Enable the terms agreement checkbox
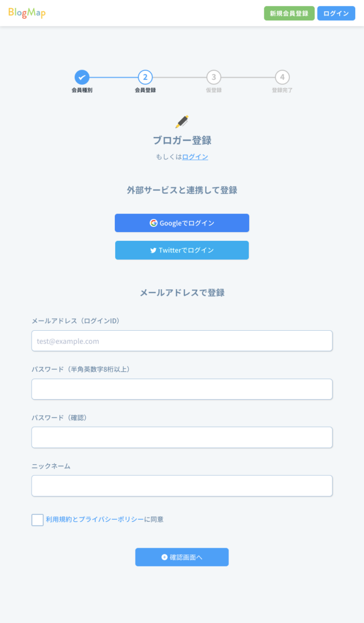 37,519
